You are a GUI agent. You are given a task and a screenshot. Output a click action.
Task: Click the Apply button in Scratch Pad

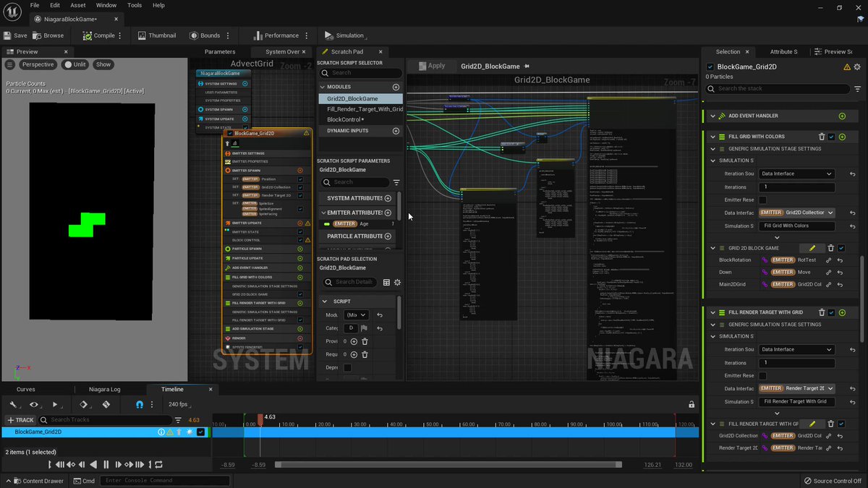[431, 66]
